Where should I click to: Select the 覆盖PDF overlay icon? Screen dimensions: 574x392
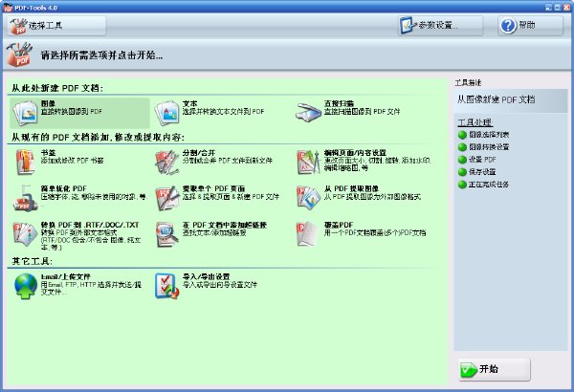pyautogui.click(x=307, y=234)
